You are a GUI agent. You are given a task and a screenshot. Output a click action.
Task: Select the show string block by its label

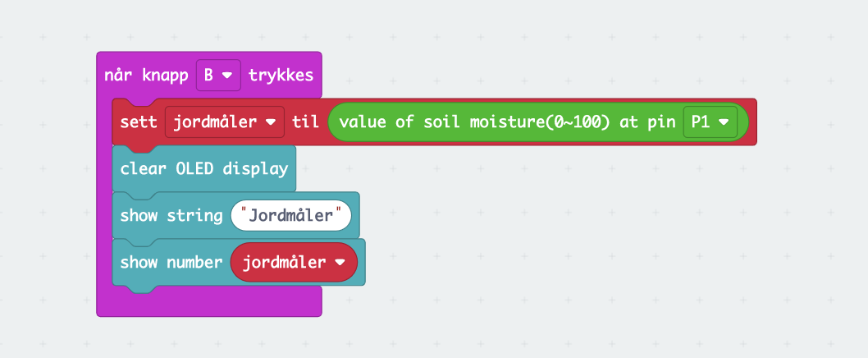[171, 216]
